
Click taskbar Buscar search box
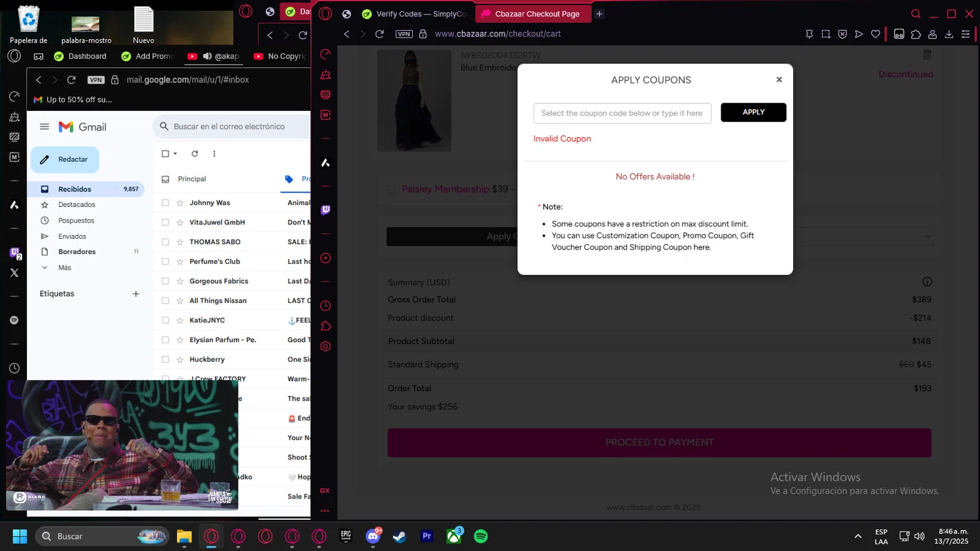pos(103,537)
